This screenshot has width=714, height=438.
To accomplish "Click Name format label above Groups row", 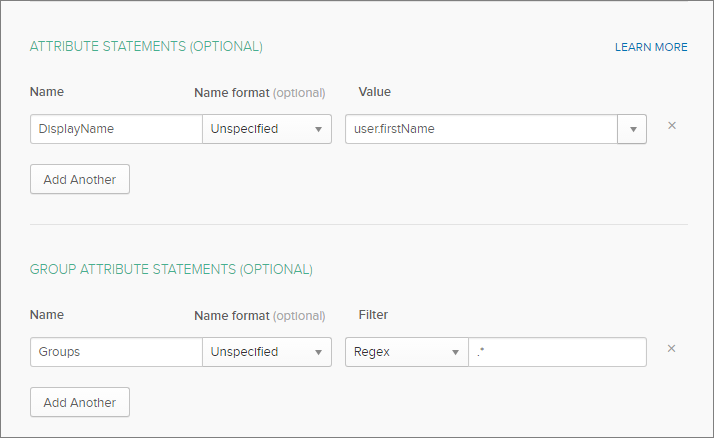I will click(260, 316).
